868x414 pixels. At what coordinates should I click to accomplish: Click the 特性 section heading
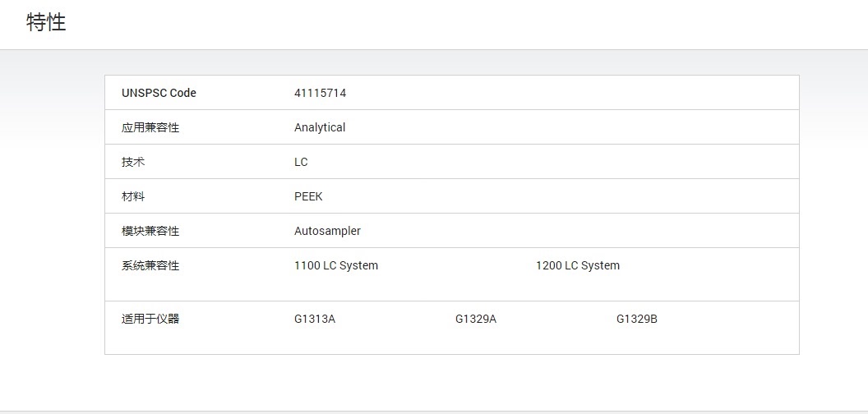tap(46, 23)
